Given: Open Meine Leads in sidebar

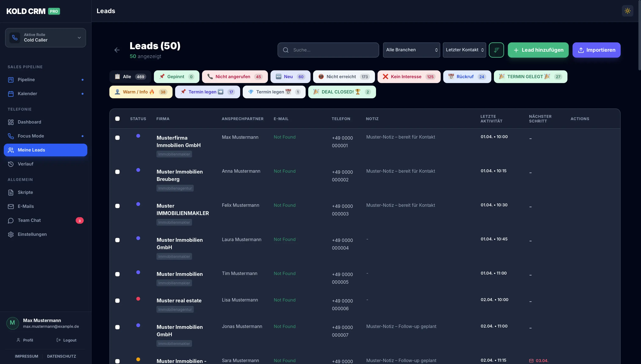Looking at the screenshot, I should [x=46, y=150].
